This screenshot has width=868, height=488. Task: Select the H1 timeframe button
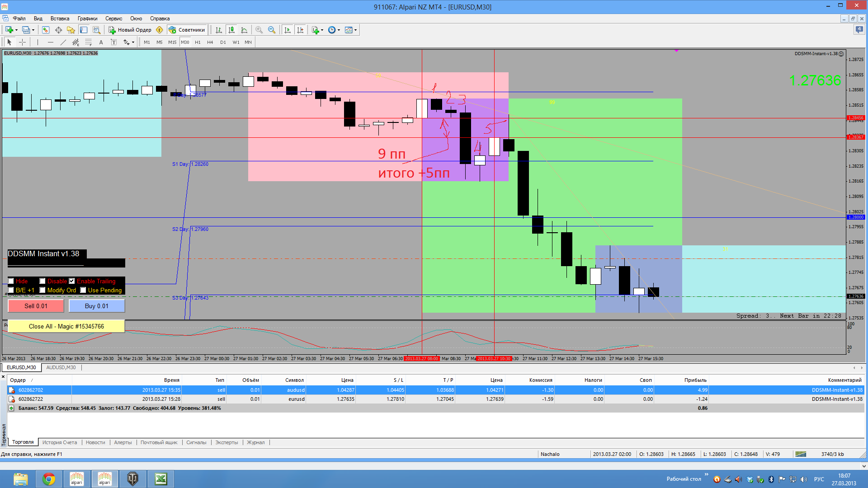pyautogui.click(x=198, y=42)
